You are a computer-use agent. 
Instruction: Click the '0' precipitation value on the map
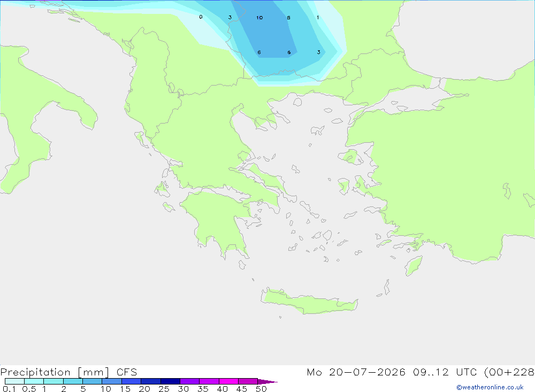pos(201,17)
